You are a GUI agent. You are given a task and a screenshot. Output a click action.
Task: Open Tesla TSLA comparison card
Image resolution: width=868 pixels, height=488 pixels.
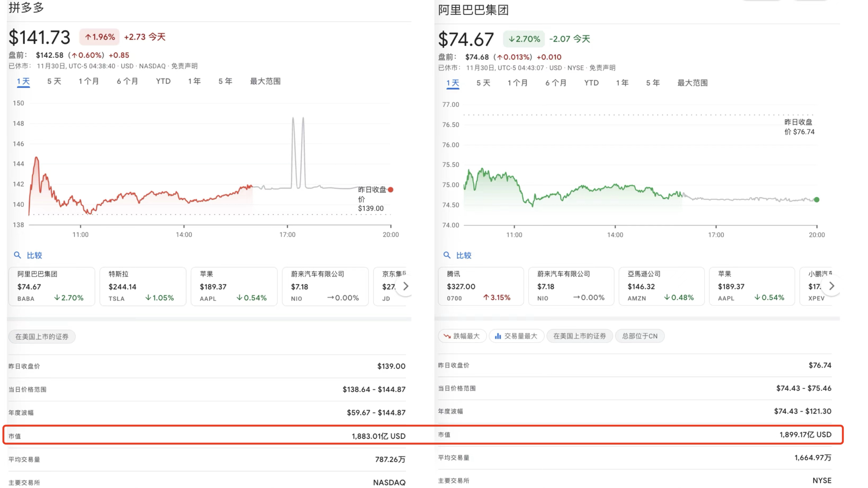pos(143,286)
